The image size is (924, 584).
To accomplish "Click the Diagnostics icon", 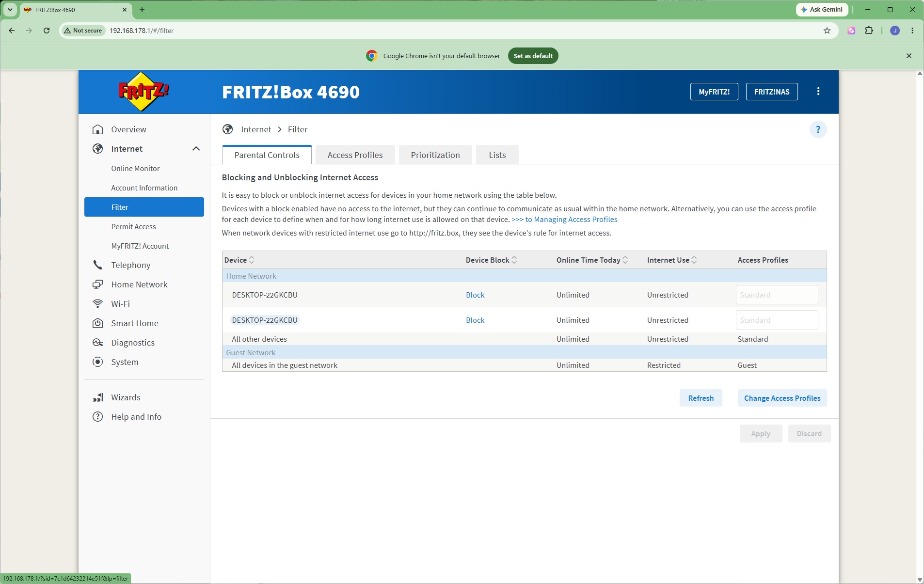I will pos(98,343).
